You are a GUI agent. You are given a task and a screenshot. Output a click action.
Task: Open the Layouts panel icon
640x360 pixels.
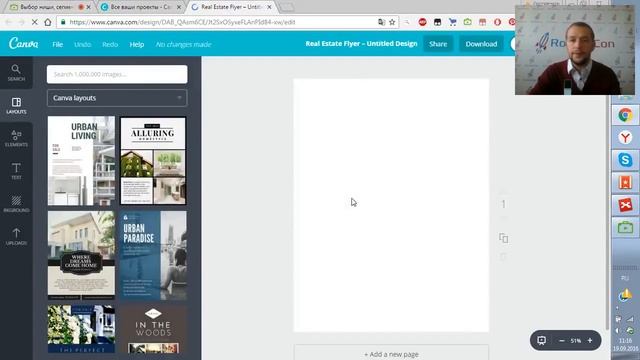point(16,106)
